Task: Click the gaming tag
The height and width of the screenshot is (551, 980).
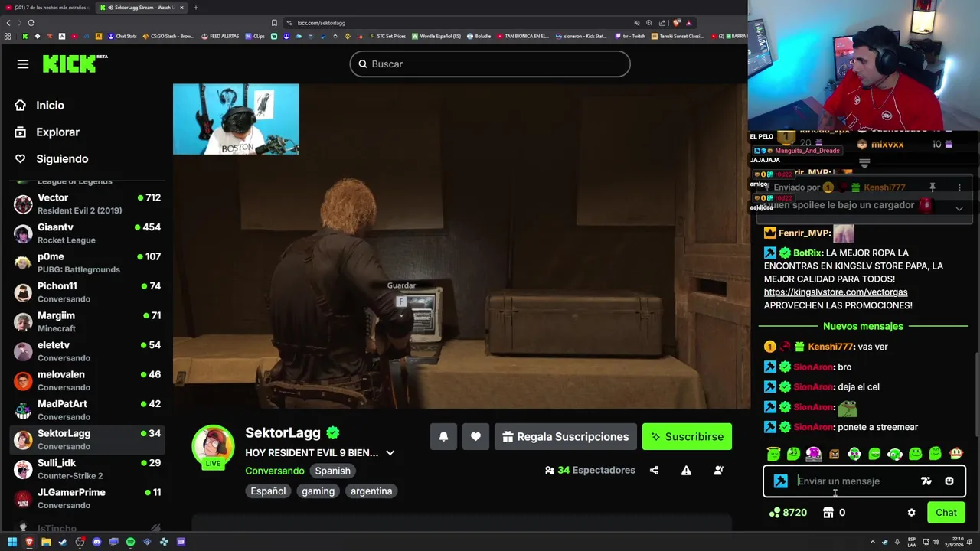Action: tap(318, 491)
